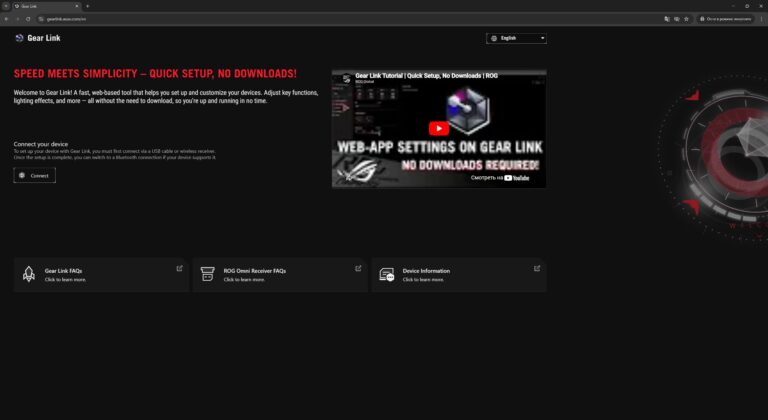Bookmark this page with the star icon

pyautogui.click(x=686, y=19)
